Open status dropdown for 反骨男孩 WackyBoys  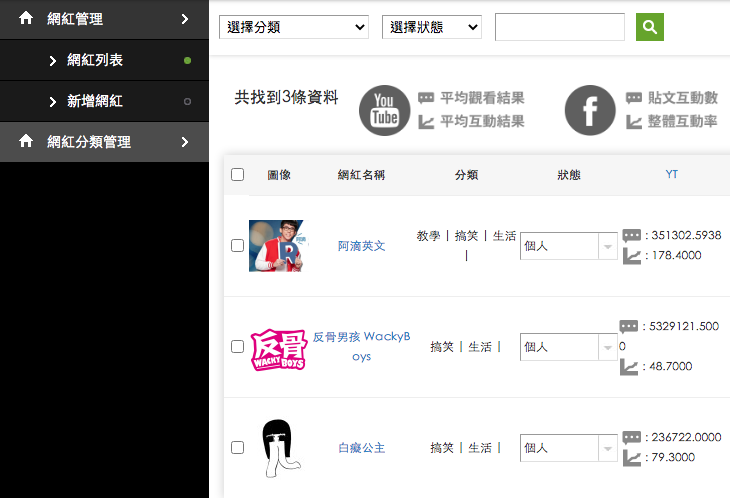[x=569, y=347]
